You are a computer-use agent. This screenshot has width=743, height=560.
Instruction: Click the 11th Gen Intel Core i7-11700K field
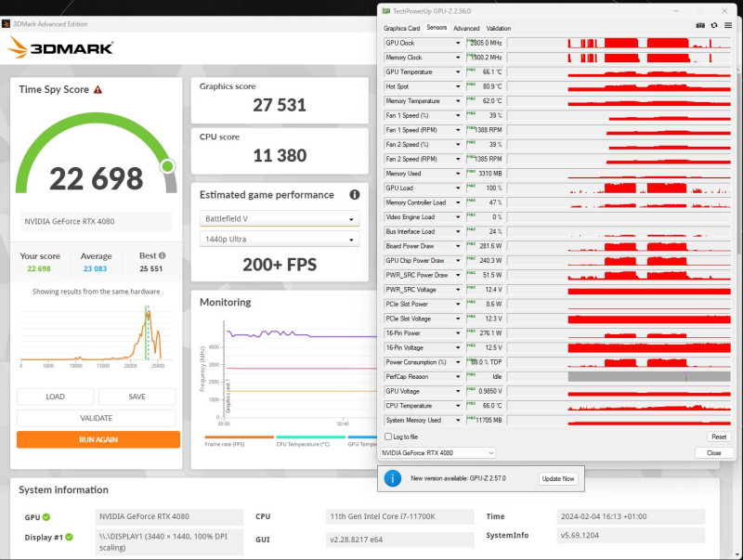(x=400, y=516)
